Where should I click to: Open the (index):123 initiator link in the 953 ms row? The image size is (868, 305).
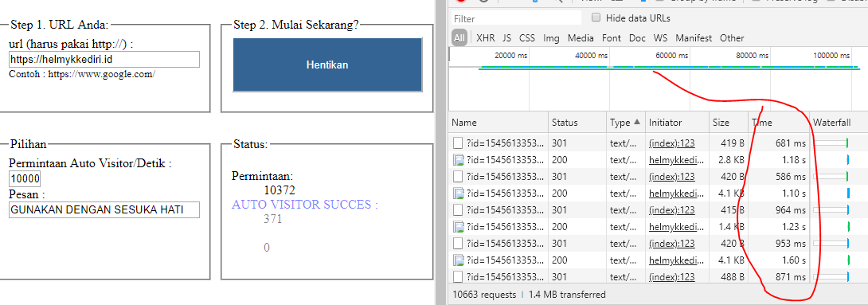pyautogui.click(x=671, y=244)
